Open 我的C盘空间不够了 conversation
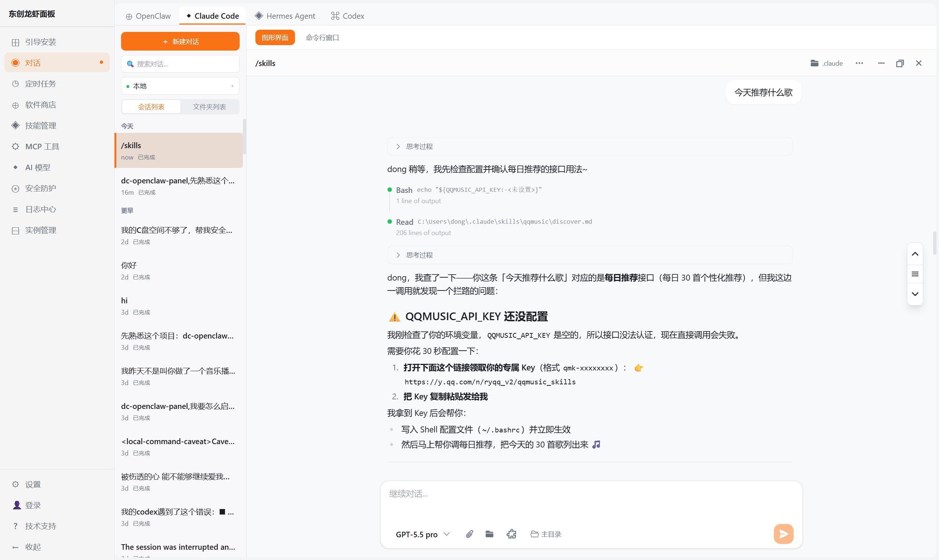Image resolution: width=939 pixels, height=560 pixels. click(179, 235)
